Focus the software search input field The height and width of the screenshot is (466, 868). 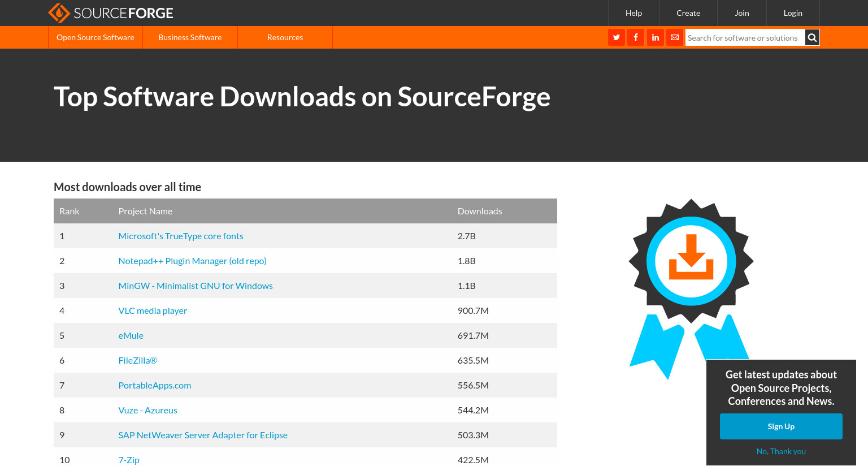pyautogui.click(x=745, y=38)
